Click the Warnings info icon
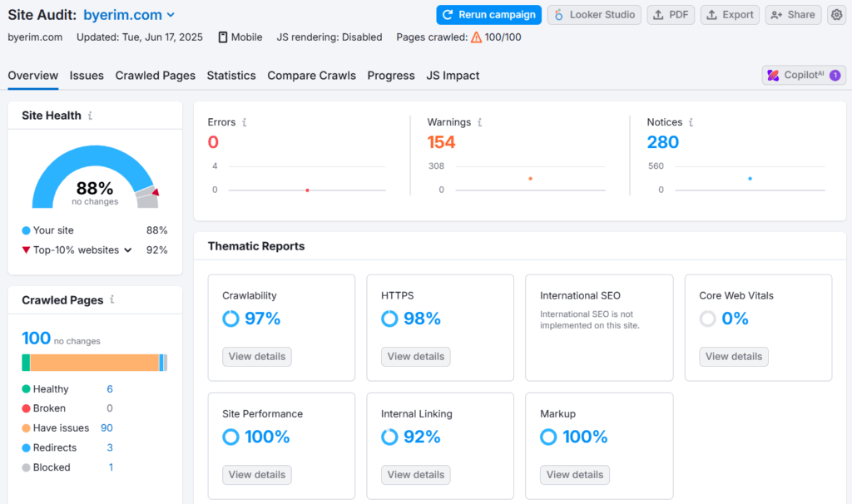This screenshot has height=504, width=852. point(480,122)
